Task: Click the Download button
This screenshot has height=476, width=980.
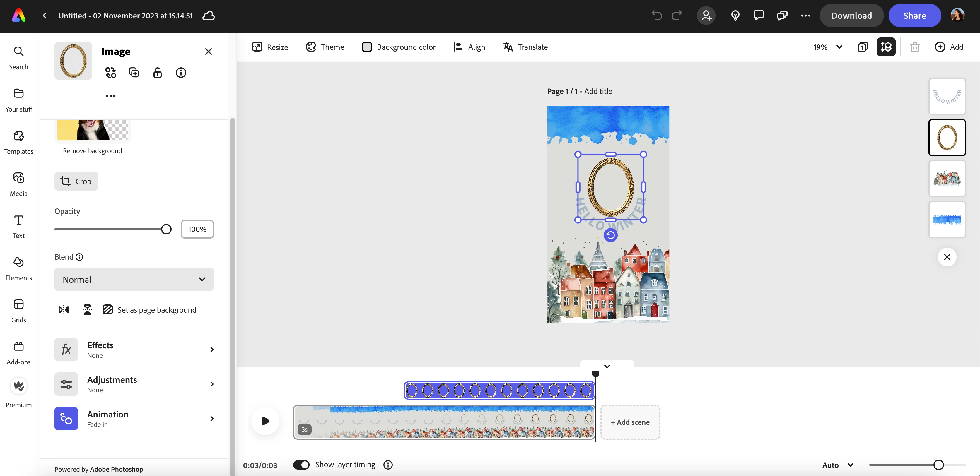Action: 851,16
